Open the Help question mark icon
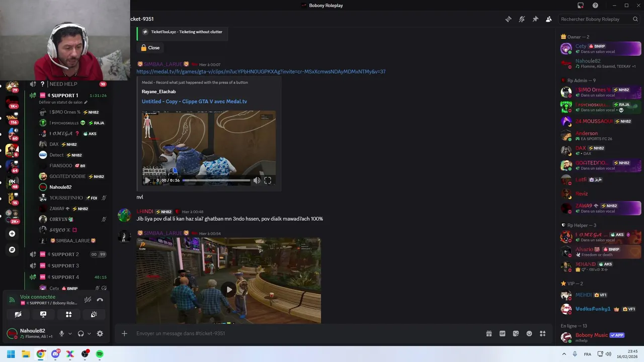 [x=595, y=6]
